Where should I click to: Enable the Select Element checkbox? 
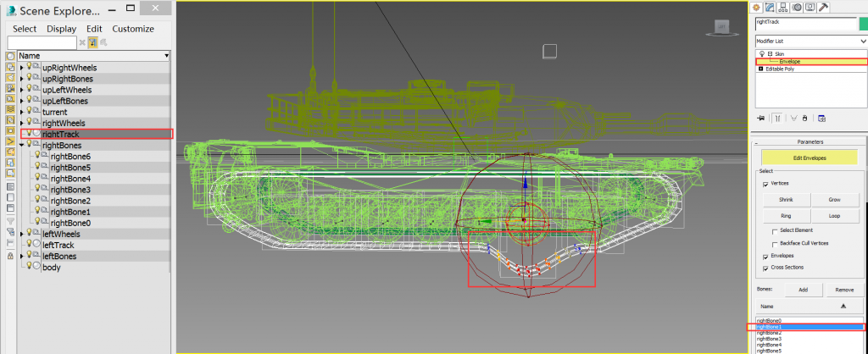pyautogui.click(x=775, y=230)
